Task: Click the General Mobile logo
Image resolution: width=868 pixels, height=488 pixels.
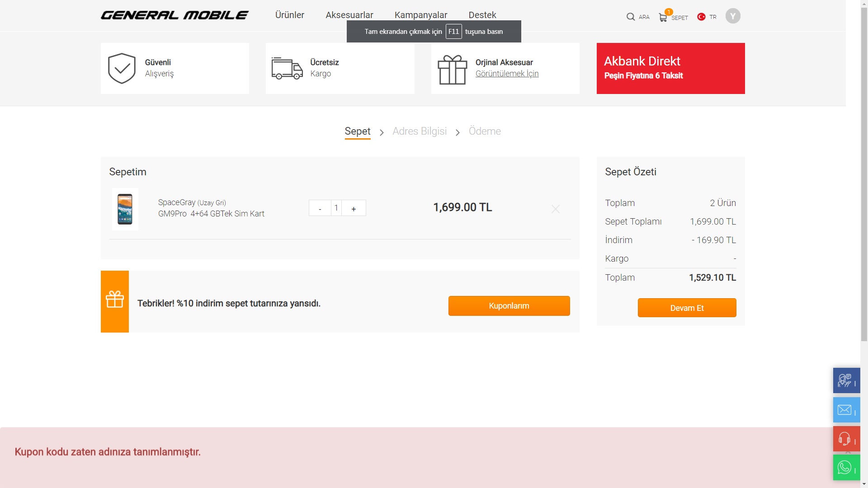Action: [175, 15]
